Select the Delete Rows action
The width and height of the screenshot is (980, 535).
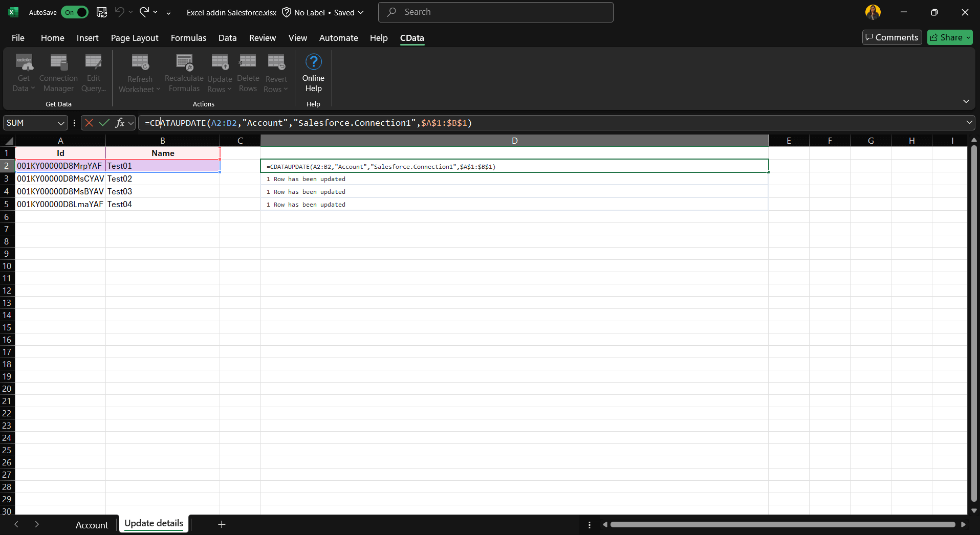click(248, 73)
